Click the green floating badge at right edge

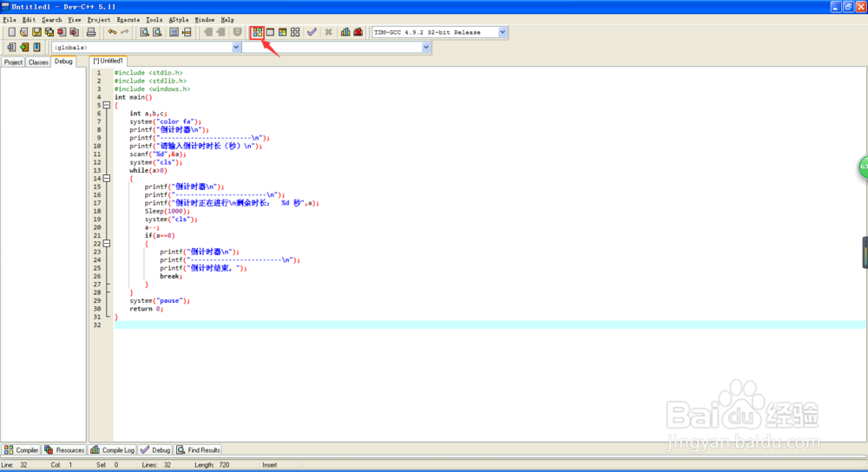(863, 167)
